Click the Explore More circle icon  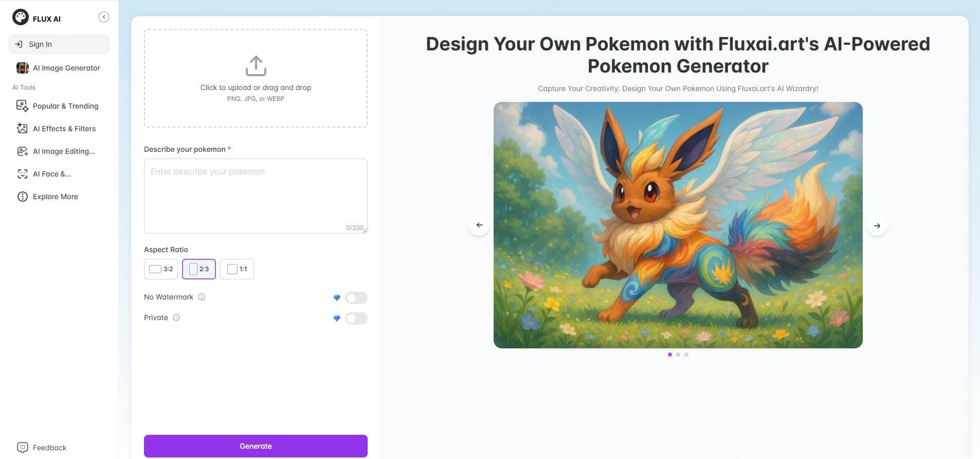pos(22,197)
